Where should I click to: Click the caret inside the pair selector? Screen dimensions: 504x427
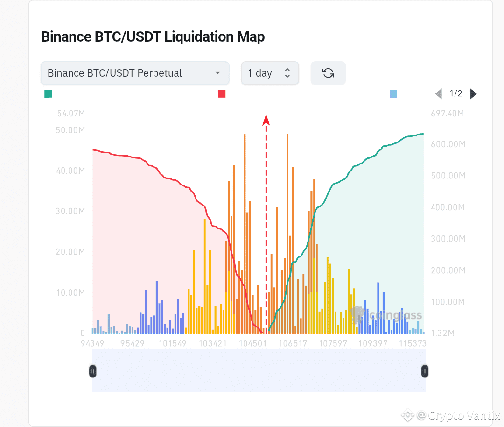217,73
